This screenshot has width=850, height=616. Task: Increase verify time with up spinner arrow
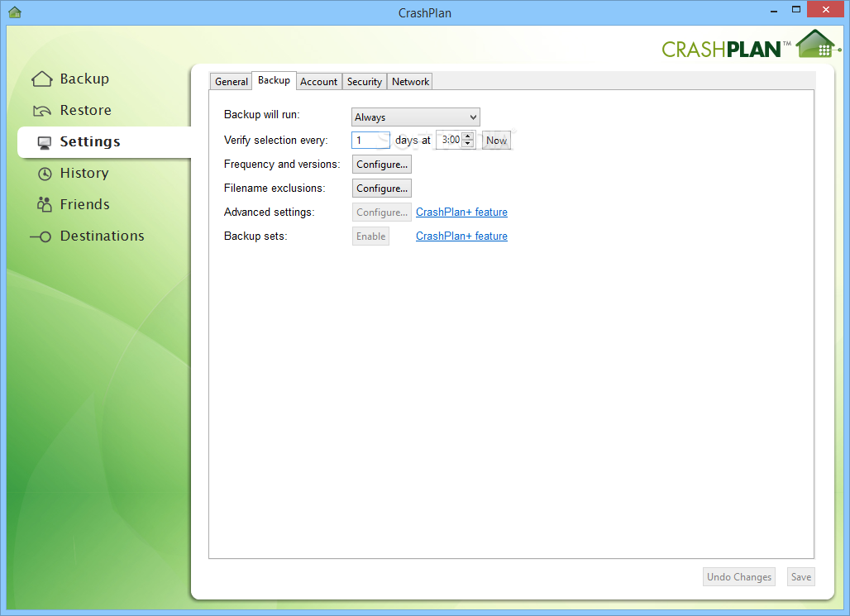[468, 136]
